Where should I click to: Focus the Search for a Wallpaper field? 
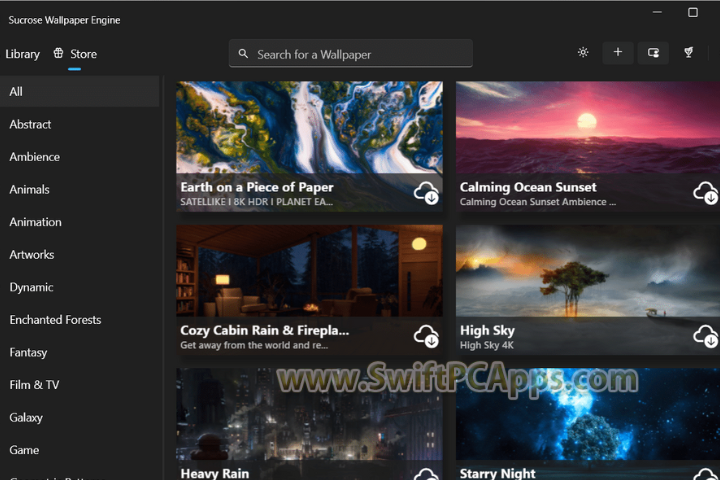351,54
